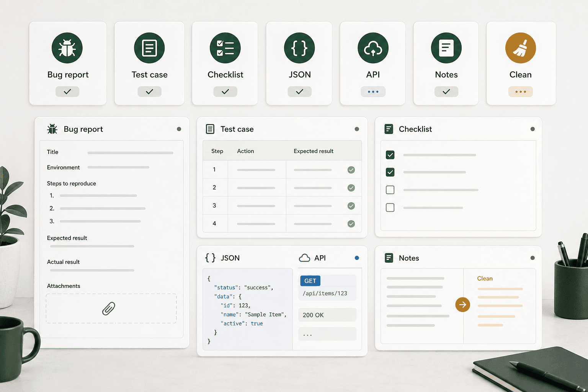
Task: Click the Action column header in Test case table
Action: pyautogui.click(x=245, y=151)
